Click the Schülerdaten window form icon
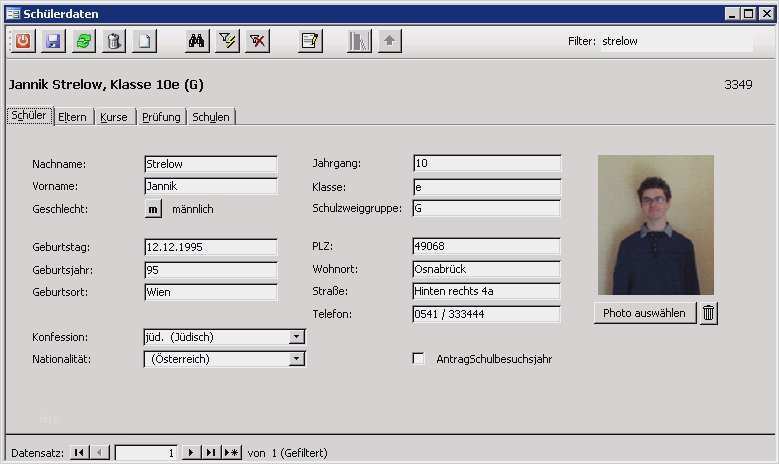Screen dimensions: 779x464 pyautogui.click(x=13, y=13)
